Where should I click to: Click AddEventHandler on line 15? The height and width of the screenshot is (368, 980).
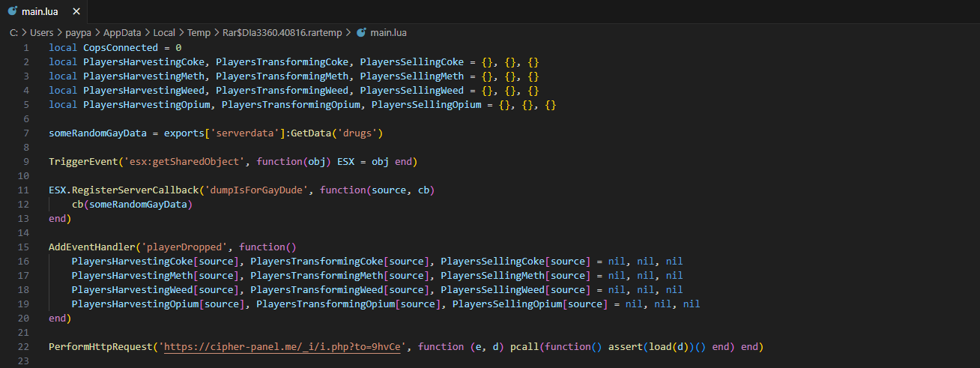(92, 247)
